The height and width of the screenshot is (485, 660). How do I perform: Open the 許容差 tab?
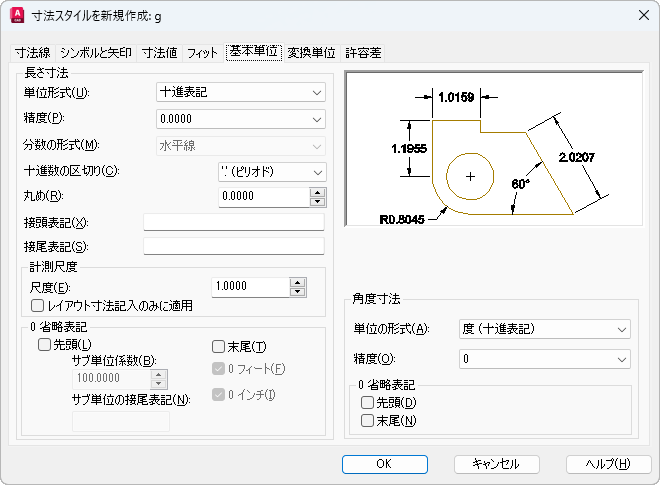pos(363,53)
